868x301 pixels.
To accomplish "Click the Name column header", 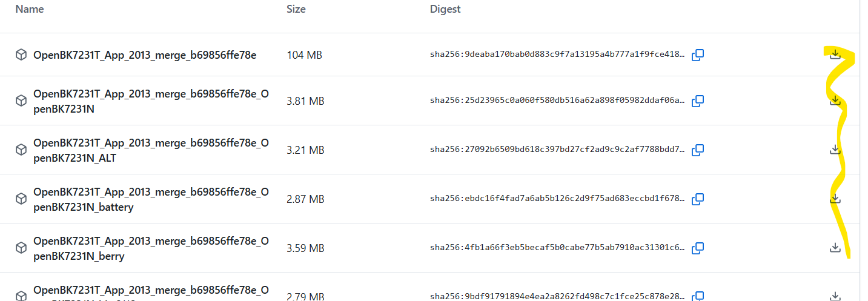I will pos(30,9).
